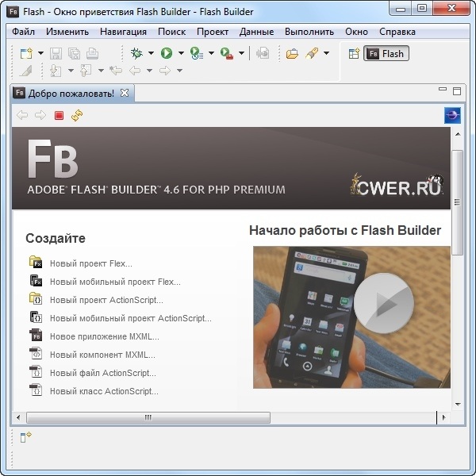
Task: Select the Flash perspective button
Action: [x=386, y=54]
